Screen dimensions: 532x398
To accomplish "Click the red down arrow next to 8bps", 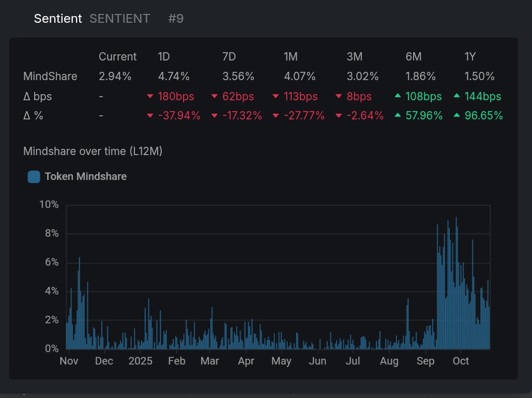I will point(339,96).
